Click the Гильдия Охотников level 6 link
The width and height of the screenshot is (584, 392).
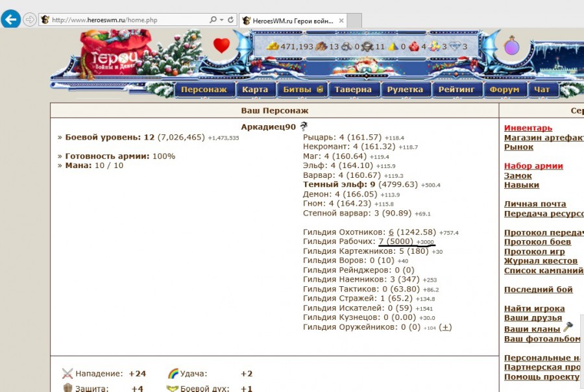click(391, 232)
